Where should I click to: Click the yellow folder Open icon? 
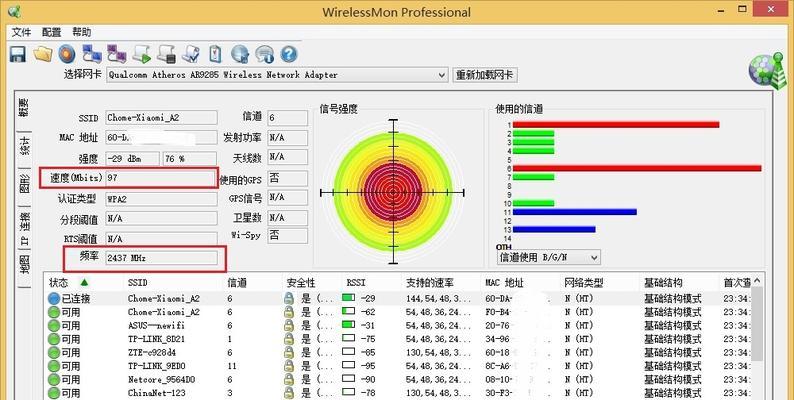click(43, 54)
